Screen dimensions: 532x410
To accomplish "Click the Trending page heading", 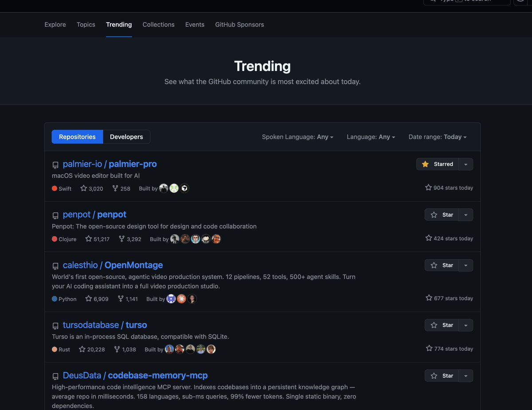I will click(262, 66).
